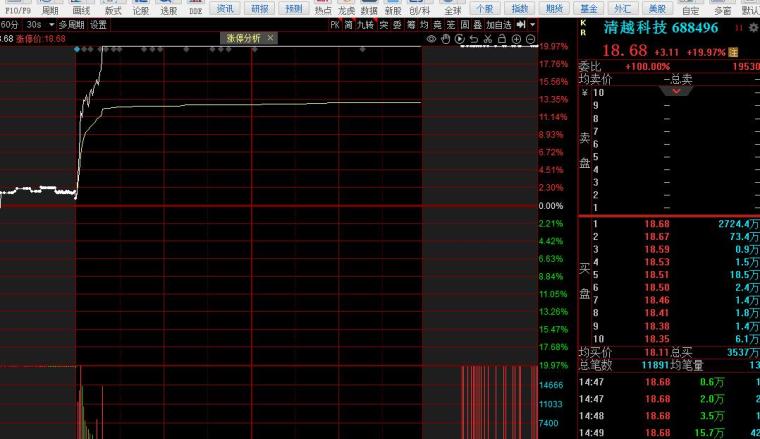This screenshot has height=439, width=760.
Task: Toggle the PK comparison button
Action: click(x=335, y=25)
